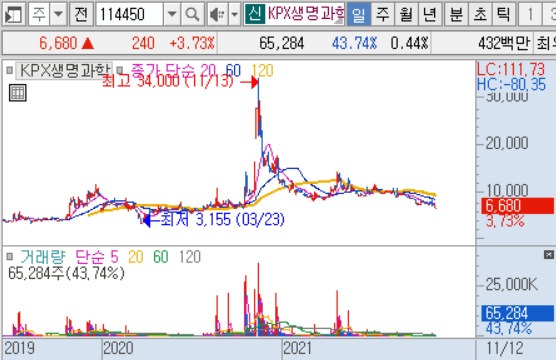Close the volume panel with X

tap(549, 254)
